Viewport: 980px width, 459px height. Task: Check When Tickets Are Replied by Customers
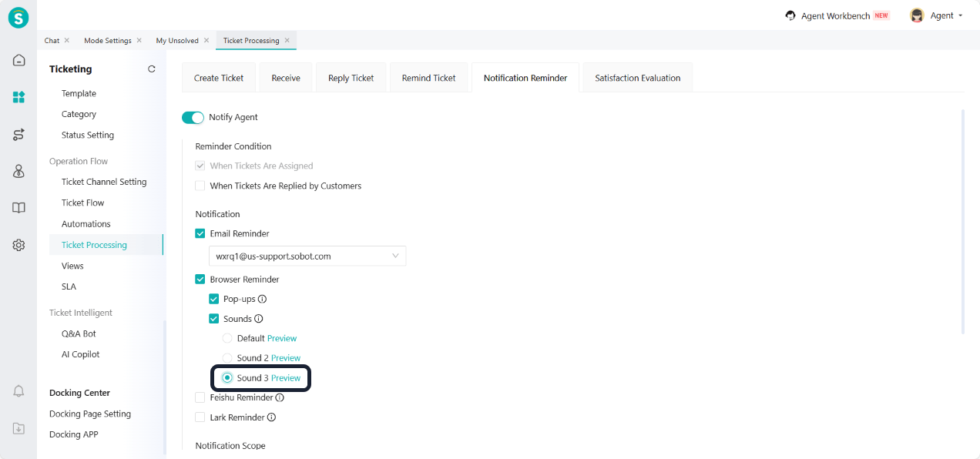200,186
